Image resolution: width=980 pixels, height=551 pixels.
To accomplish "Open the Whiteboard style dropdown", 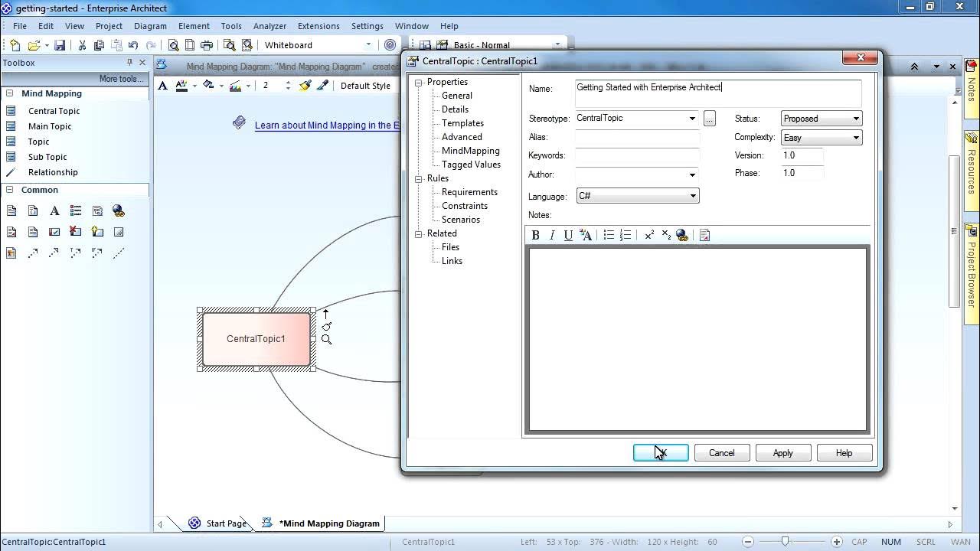I will (x=368, y=45).
